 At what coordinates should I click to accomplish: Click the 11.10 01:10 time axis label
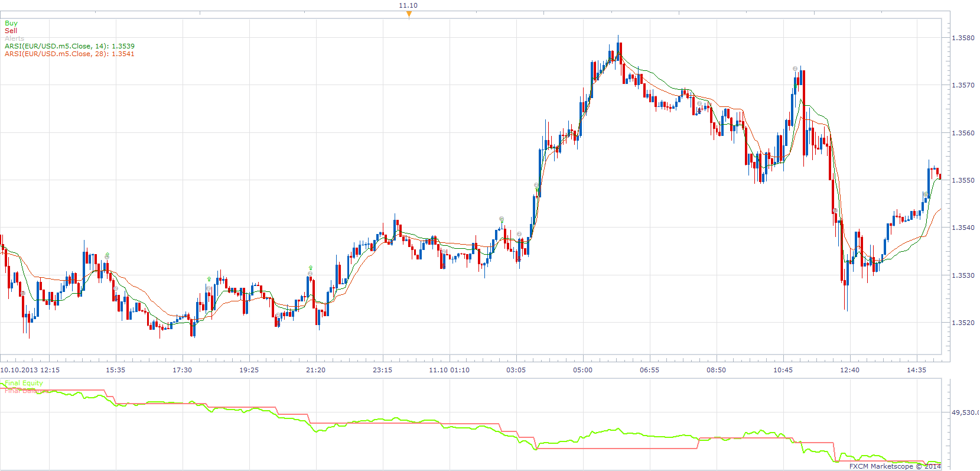click(x=449, y=370)
